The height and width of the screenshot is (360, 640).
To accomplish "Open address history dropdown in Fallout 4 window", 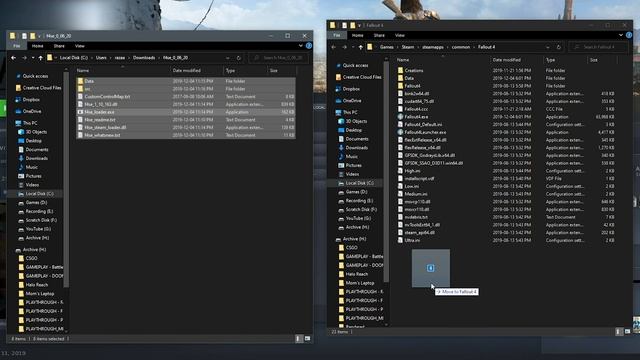I will (548, 47).
